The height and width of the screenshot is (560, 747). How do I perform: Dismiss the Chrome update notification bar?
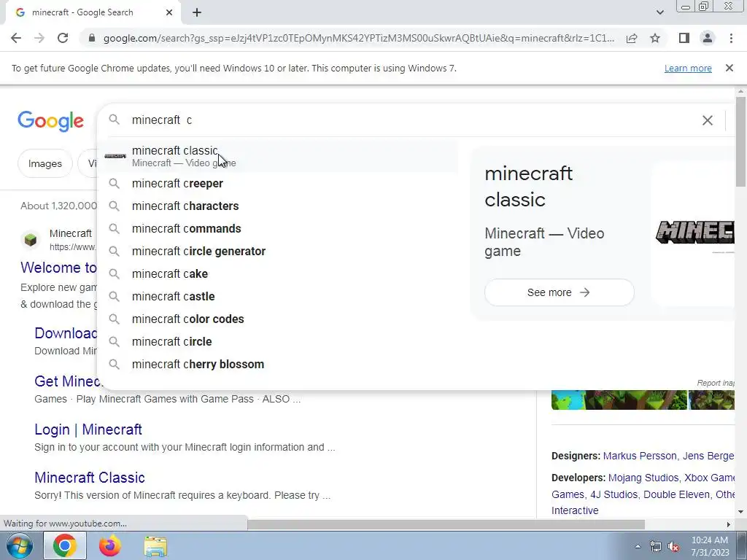click(729, 68)
